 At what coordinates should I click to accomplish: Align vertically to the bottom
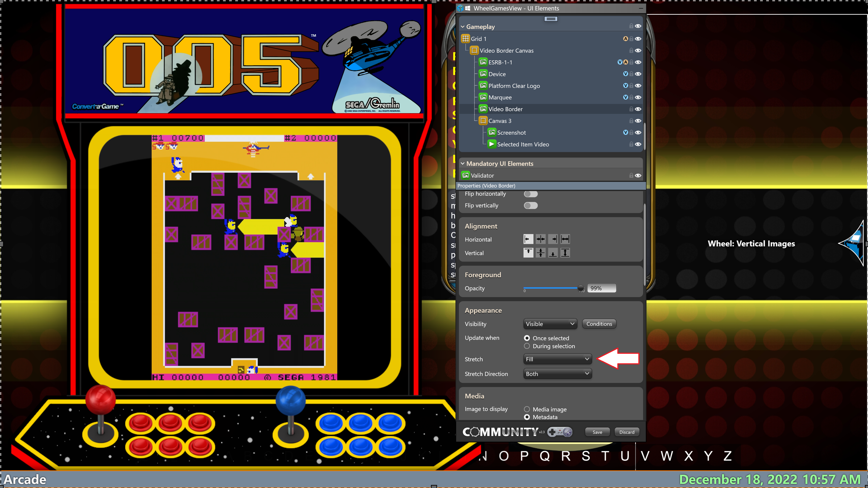point(553,253)
